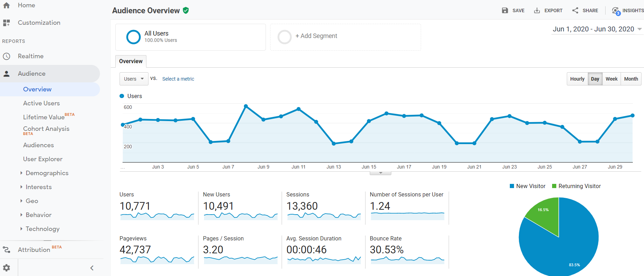Click the Realtime clock icon
Screen dimensions: 644x276
pyautogui.click(x=6, y=56)
